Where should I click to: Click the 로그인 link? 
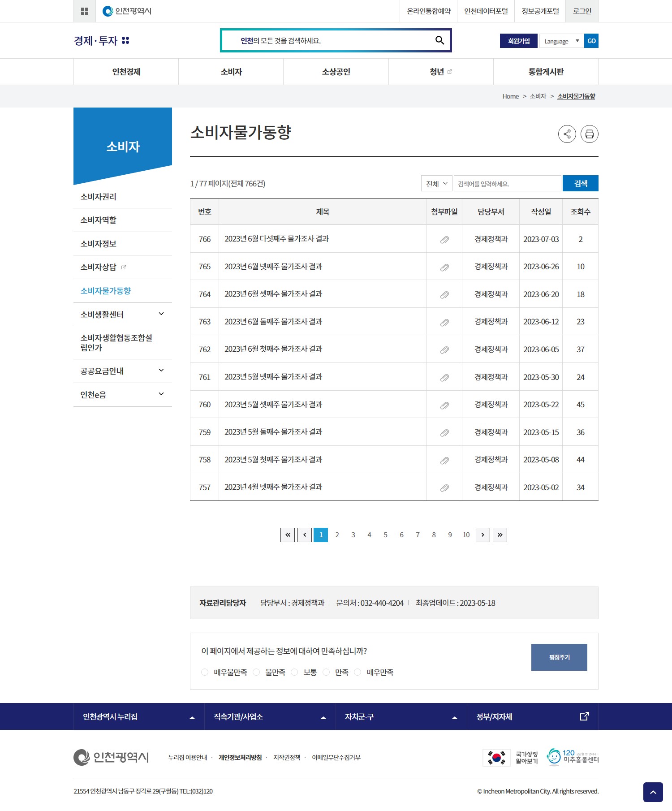[582, 11]
